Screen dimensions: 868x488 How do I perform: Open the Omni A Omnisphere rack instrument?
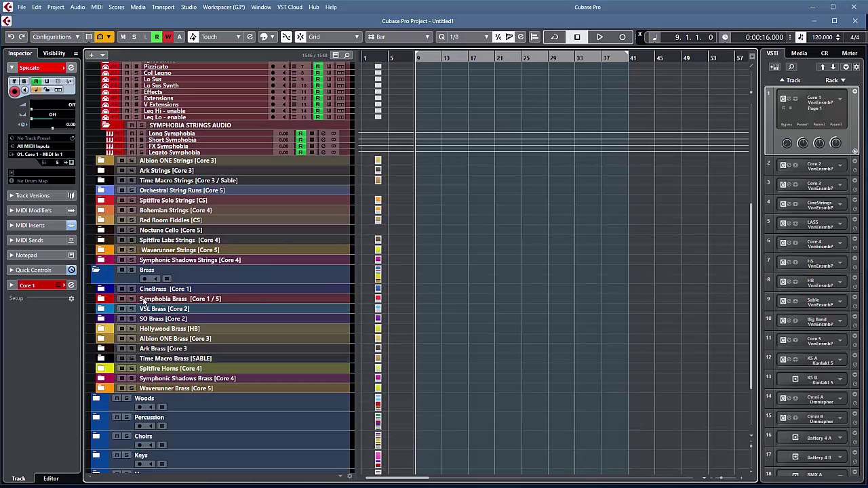(811, 399)
